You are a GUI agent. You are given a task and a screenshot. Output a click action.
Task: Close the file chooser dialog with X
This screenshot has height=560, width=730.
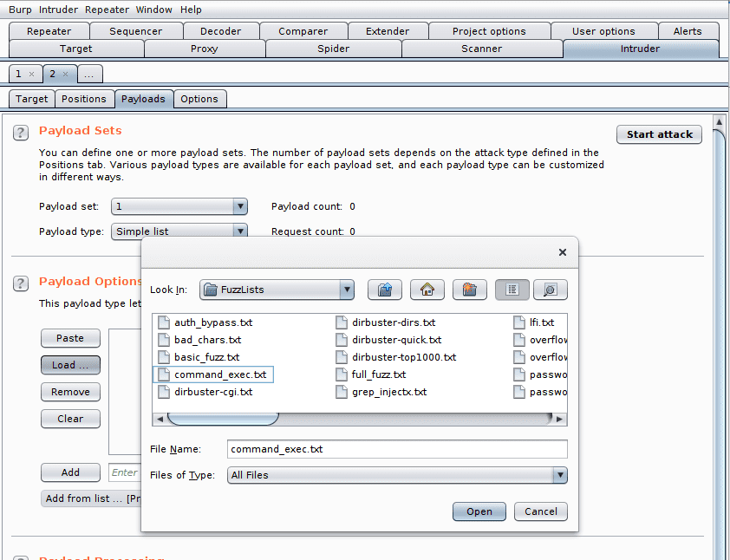click(x=563, y=252)
